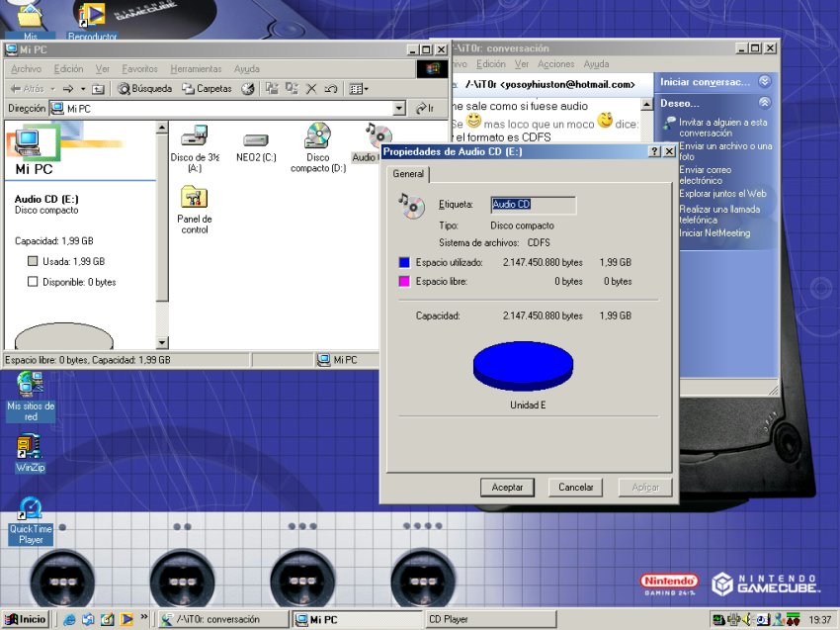Viewport: 840px width, 630px height.
Task: Click the delete (X) toolbar icon
Action: [x=311, y=89]
